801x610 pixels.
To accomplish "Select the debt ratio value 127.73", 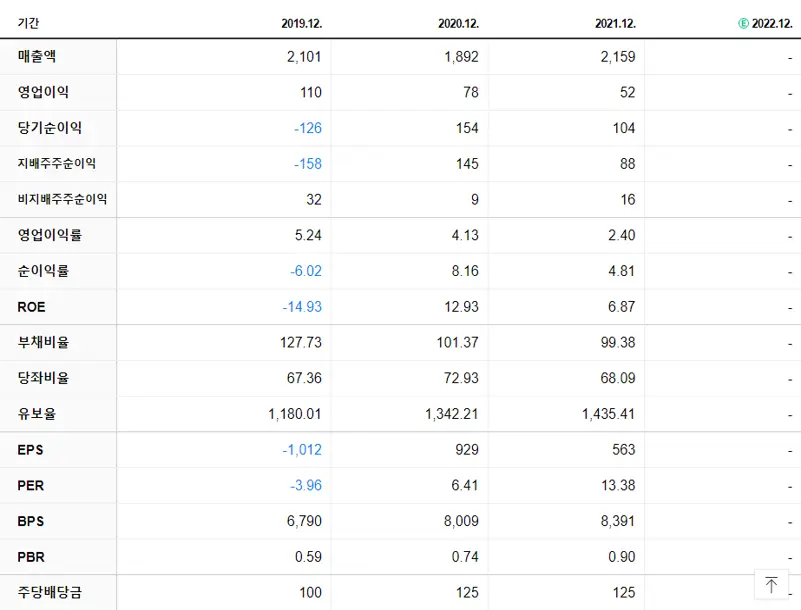I will (x=301, y=343).
